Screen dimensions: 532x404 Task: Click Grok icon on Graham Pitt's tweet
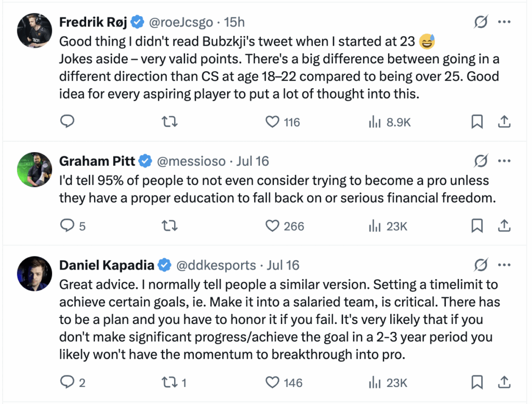481,161
